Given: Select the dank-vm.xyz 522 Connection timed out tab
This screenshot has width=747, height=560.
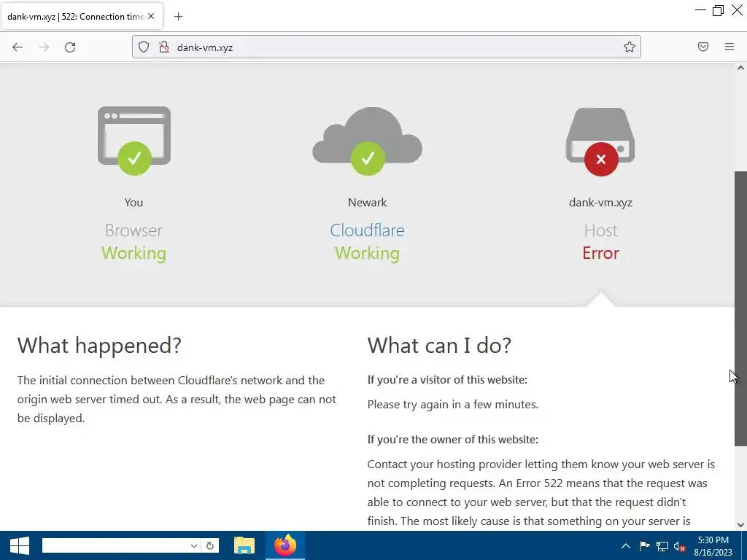Looking at the screenshot, I should click(82, 17).
